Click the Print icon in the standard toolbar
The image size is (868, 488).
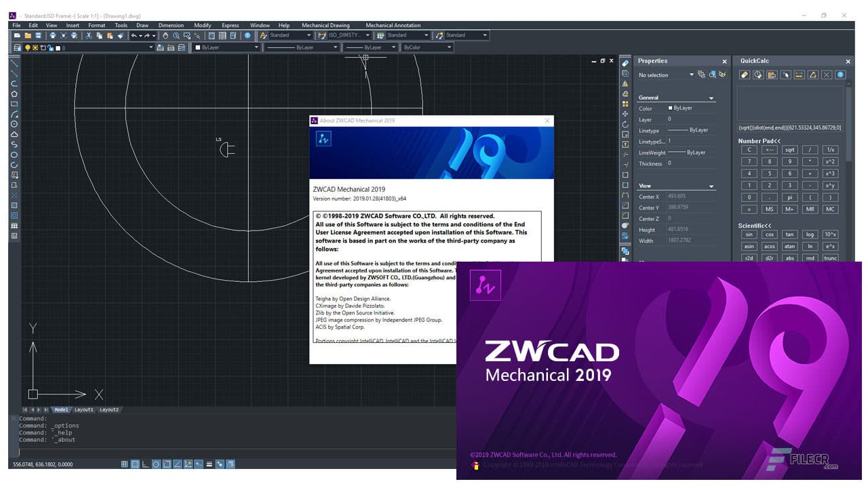[x=52, y=35]
